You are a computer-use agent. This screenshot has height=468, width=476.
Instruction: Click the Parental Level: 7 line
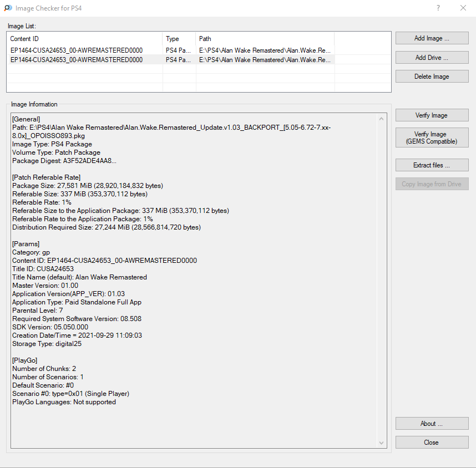point(38,311)
